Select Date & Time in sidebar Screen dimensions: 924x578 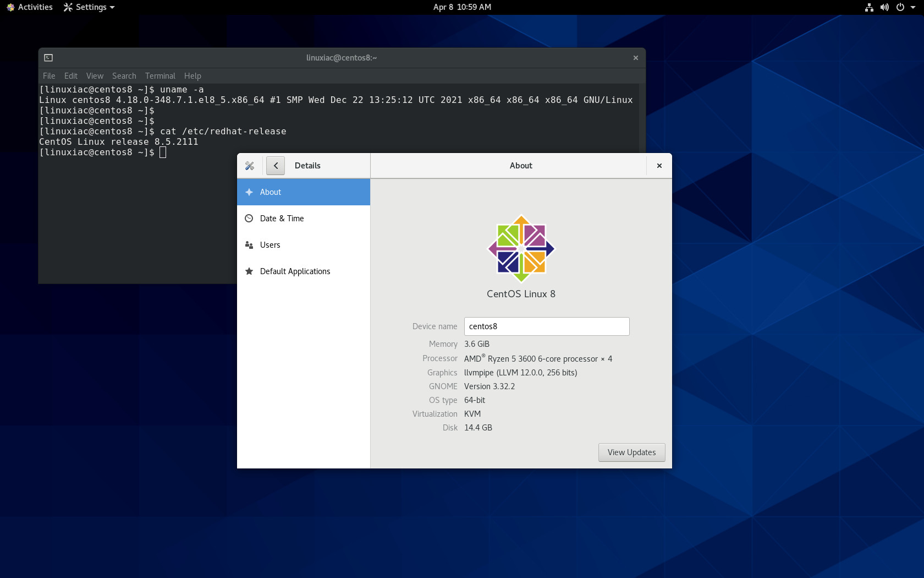point(304,219)
